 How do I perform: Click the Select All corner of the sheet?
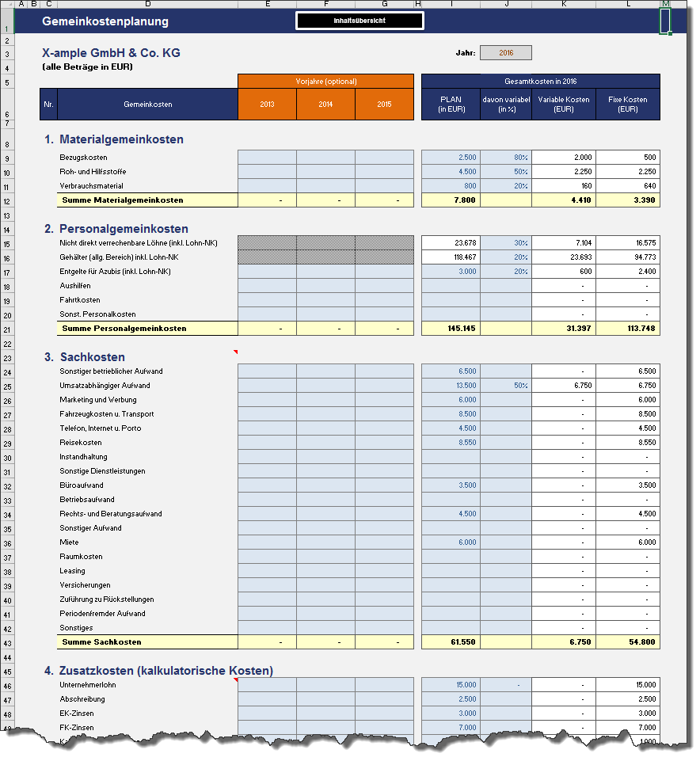(7, 4)
